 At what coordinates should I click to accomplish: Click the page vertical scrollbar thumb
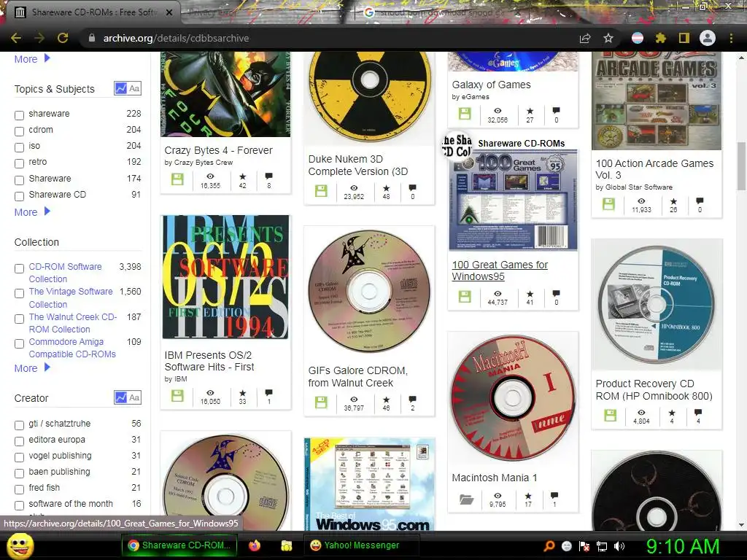coord(741,166)
